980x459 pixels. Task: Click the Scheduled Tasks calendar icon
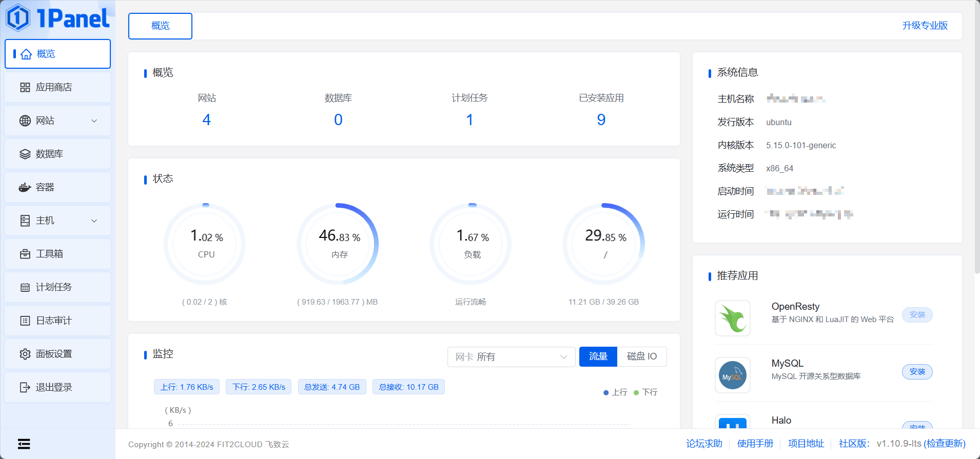(x=25, y=288)
